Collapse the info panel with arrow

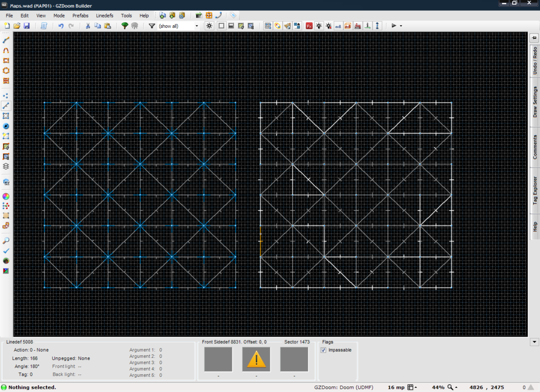tap(534, 342)
